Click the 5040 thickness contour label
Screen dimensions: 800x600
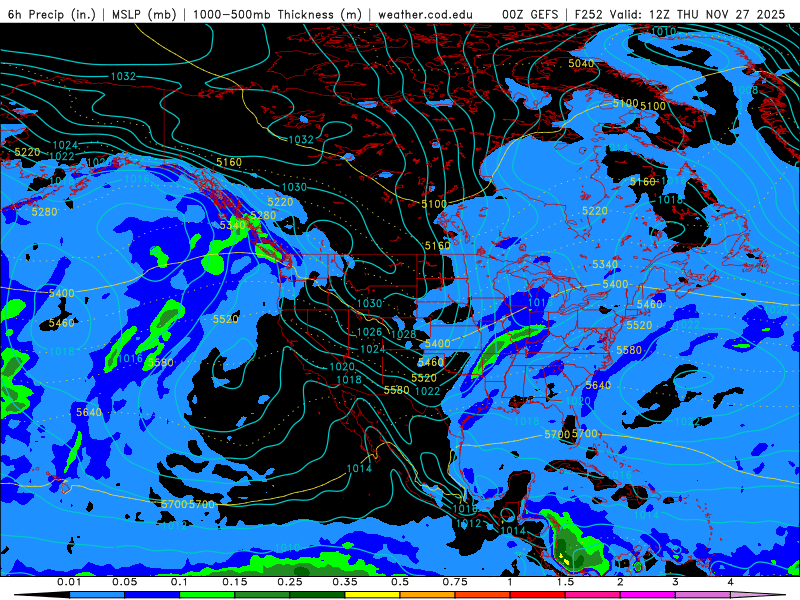coord(581,63)
